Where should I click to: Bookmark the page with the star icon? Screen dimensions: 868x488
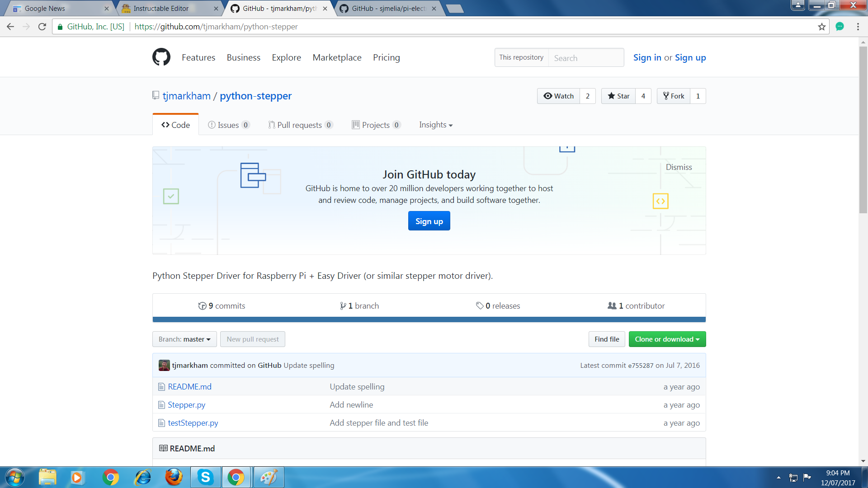tap(821, 27)
